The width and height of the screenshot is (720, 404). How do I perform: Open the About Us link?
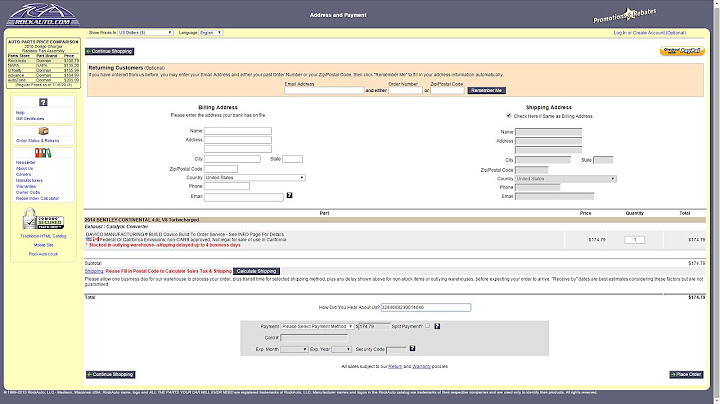pos(24,168)
